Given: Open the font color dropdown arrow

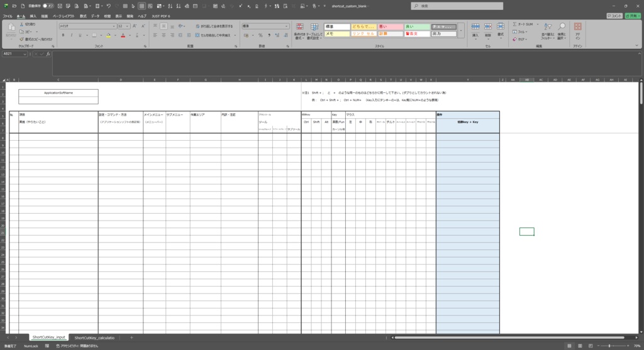Looking at the screenshot, I should click(130, 35).
